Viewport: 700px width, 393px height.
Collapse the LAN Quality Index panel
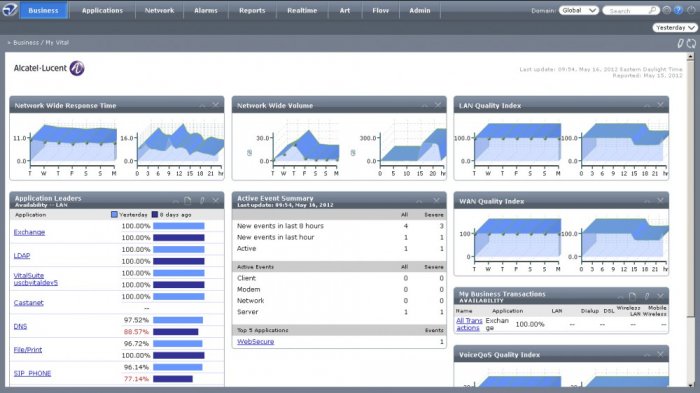pyautogui.click(x=647, y=105)
